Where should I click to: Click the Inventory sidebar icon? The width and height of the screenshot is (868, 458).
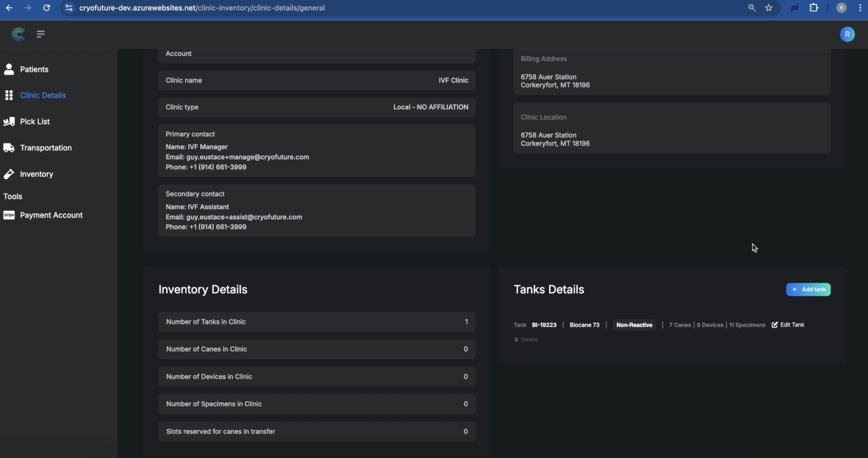9,174
